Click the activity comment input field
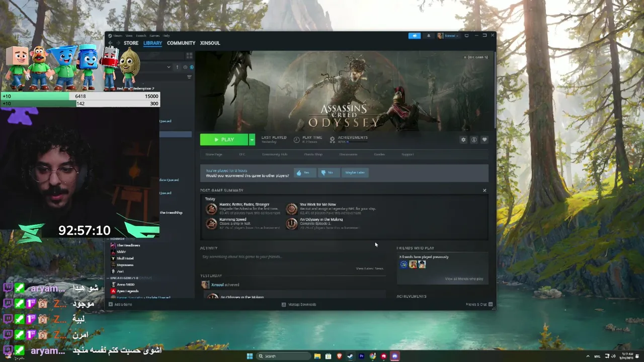Viewport: 644px width, 362px height. (292, 257)
